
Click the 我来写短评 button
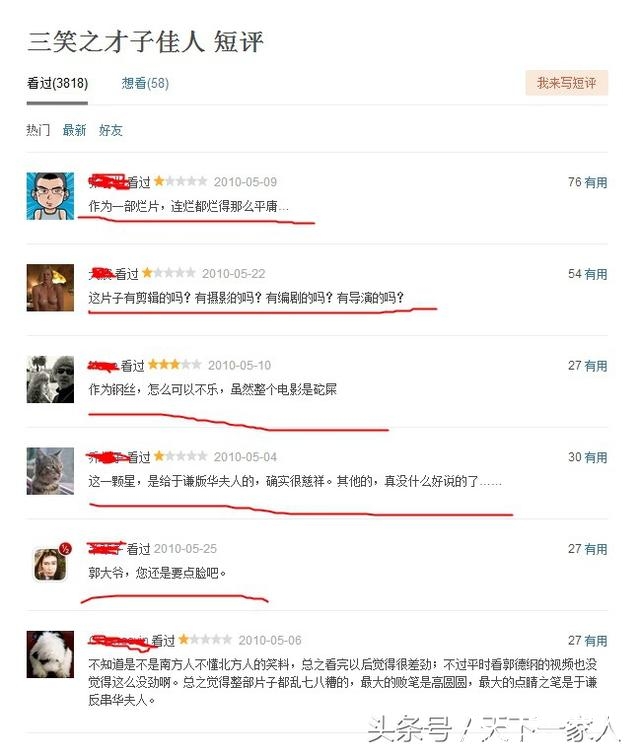point(566,83)
